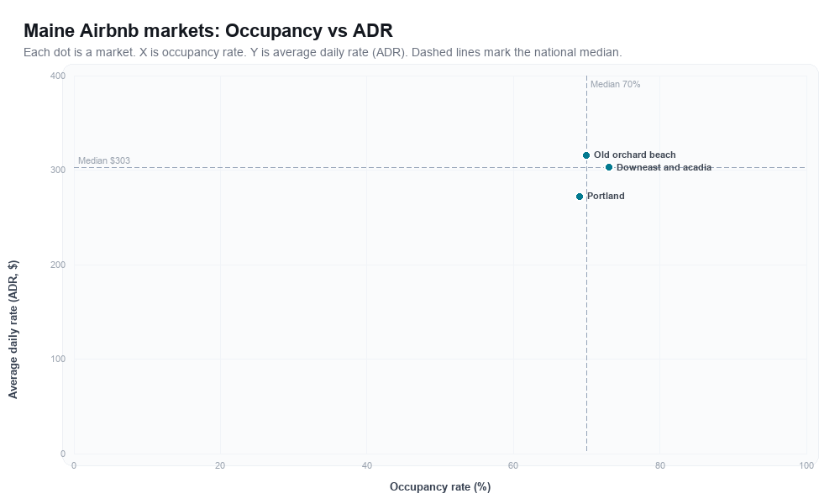Click the y-axis tick label 200

tap(58, 265)
